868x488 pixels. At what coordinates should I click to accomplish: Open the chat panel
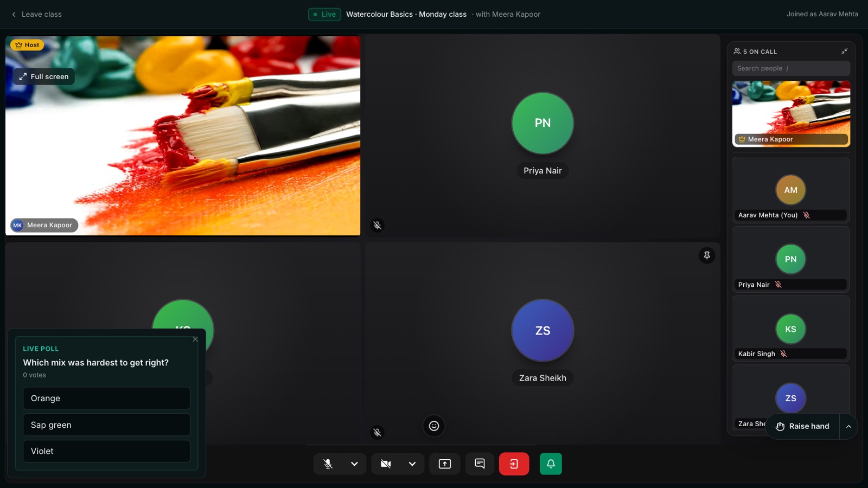(x=480, y=464)
